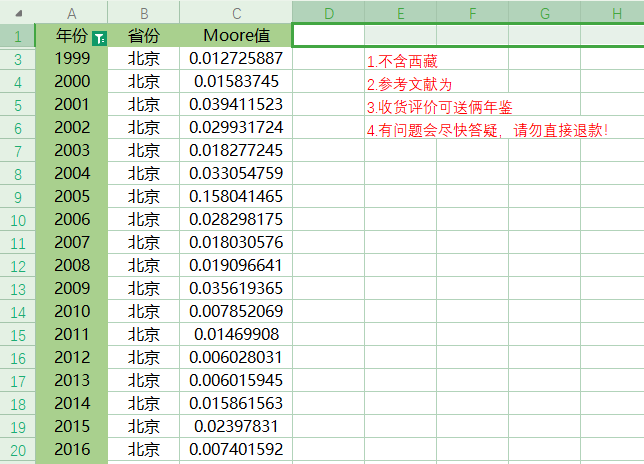Click cell containing 0.158041465
This screenshot has height=464, width=644.
point(236,196)
